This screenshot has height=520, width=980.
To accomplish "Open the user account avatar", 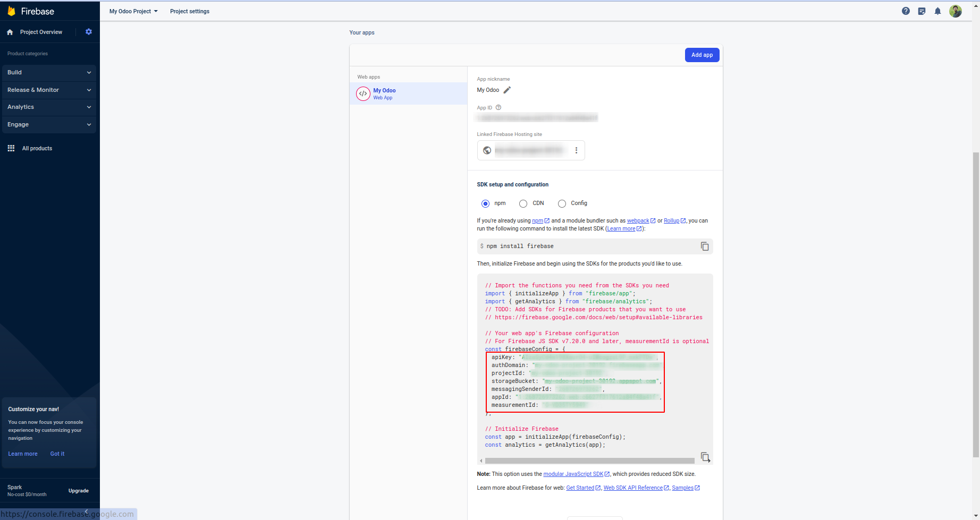I will pyautogui.click(x=956, y=11).
